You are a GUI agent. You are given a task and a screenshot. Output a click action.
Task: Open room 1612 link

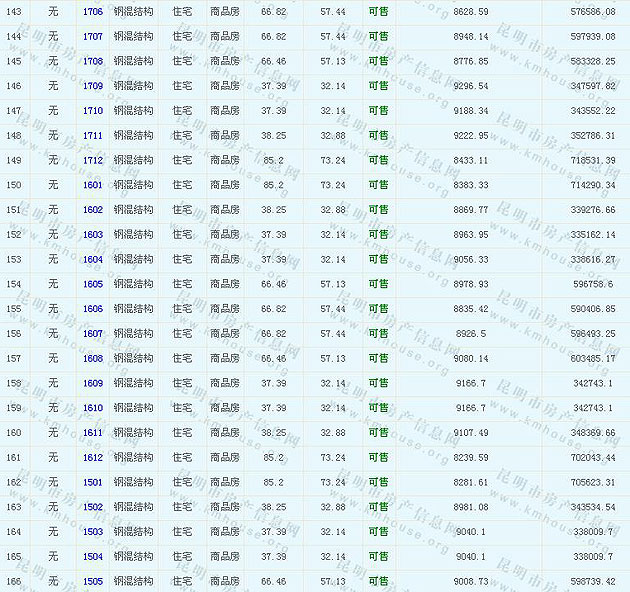point(92,458)
